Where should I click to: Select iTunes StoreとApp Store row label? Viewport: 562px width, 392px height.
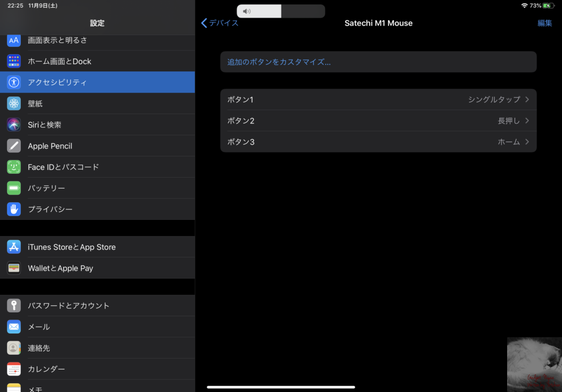72,247
